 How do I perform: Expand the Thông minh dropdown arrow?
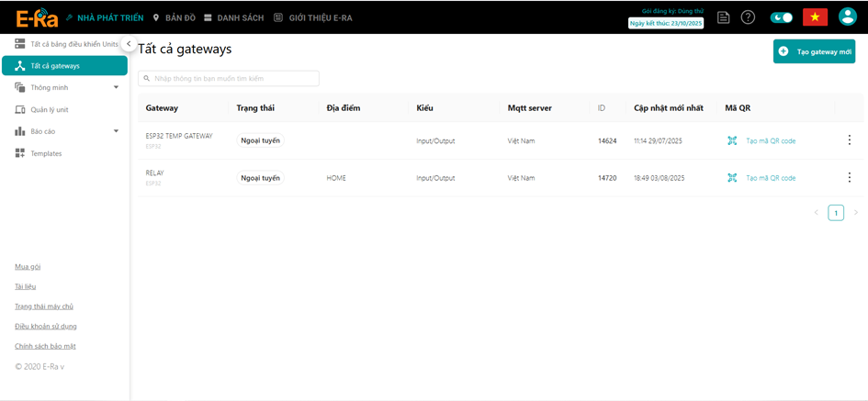click(116, 87)
